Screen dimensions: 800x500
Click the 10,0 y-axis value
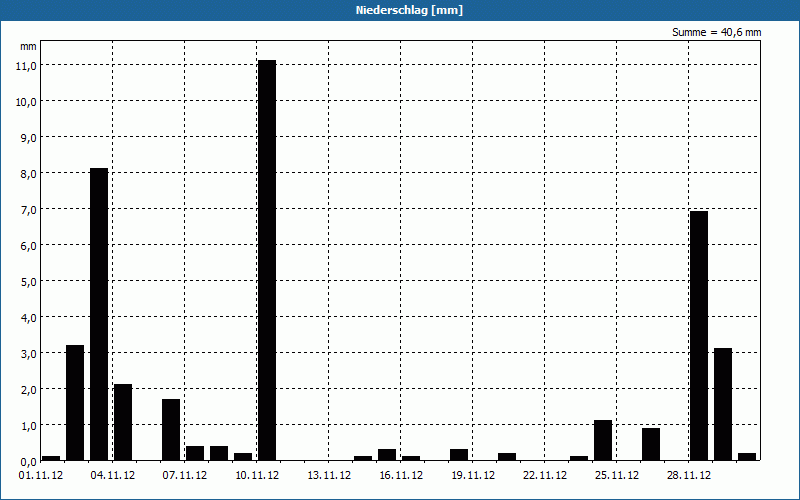pos(26,101)
